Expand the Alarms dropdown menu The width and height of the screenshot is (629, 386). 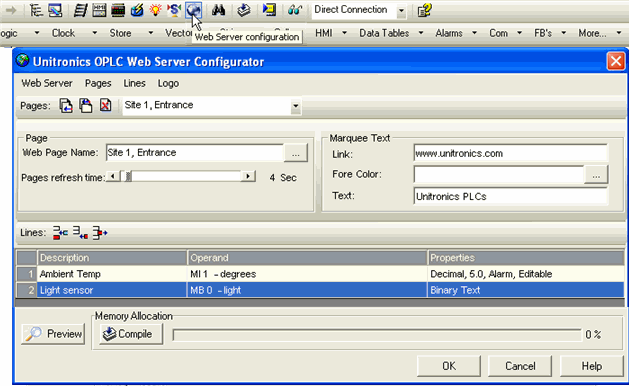(474, 33)
